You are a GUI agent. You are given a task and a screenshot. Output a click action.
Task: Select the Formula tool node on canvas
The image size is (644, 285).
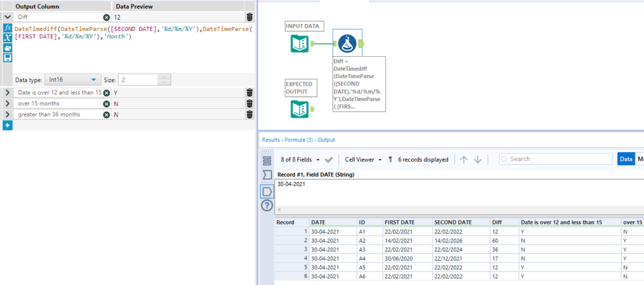click(347, 43)
